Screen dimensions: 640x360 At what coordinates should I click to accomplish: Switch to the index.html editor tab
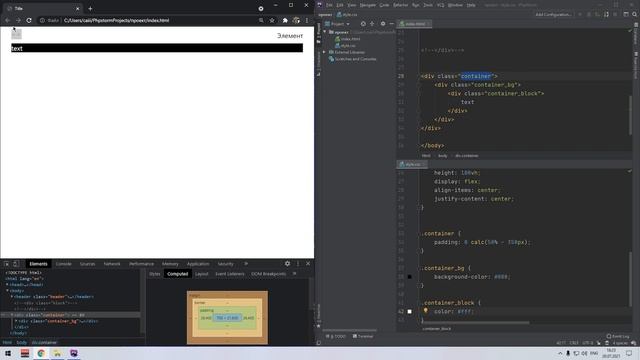[x=413, y=24]
